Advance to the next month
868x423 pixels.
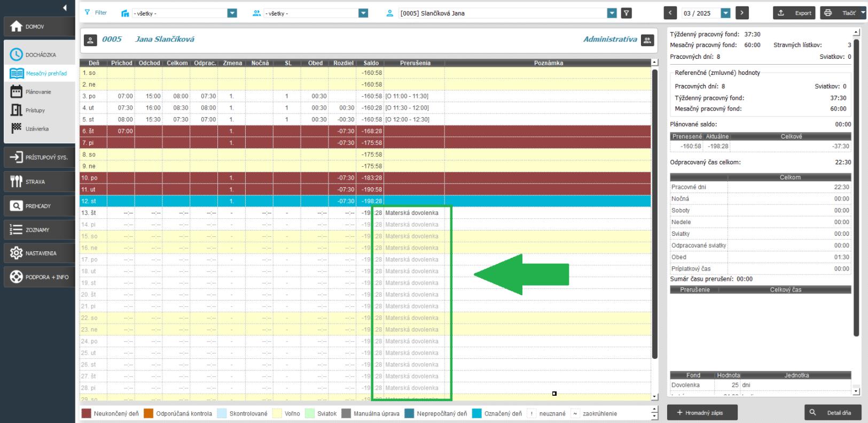pos(741,13)
